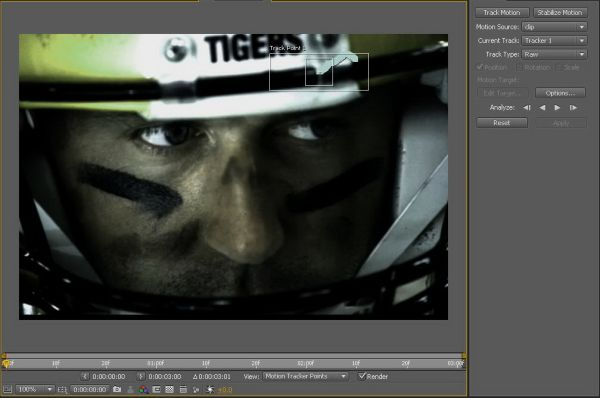Click the Stabilize Motion button
This screenshot has width=600, height=398.
coord(560,13)
